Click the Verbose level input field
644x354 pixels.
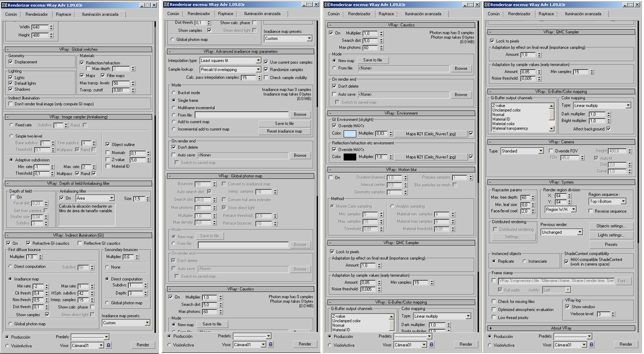pyautogui.click(x=603, y=314)
